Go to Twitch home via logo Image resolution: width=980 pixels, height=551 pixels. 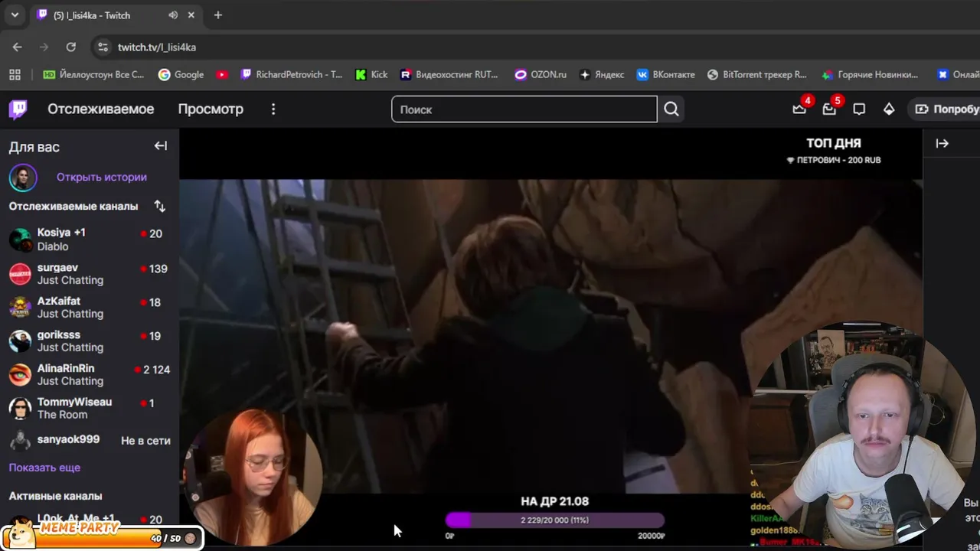pyautogui.click(x=18, y=109)
